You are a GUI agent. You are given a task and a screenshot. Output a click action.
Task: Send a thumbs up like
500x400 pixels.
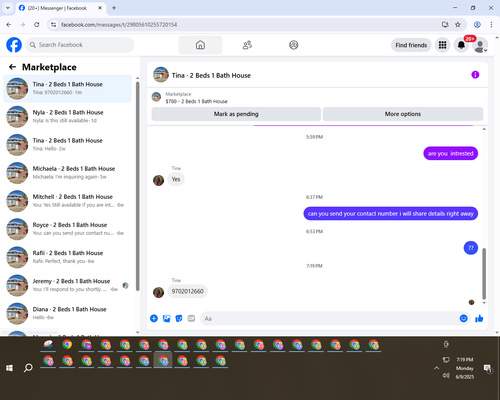click(479, 318)
